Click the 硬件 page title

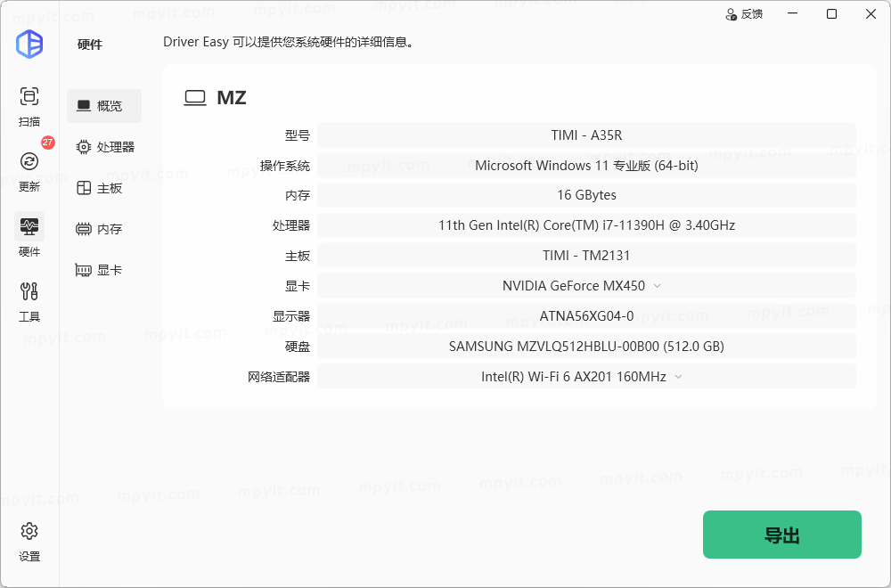[x=90, y=45]
